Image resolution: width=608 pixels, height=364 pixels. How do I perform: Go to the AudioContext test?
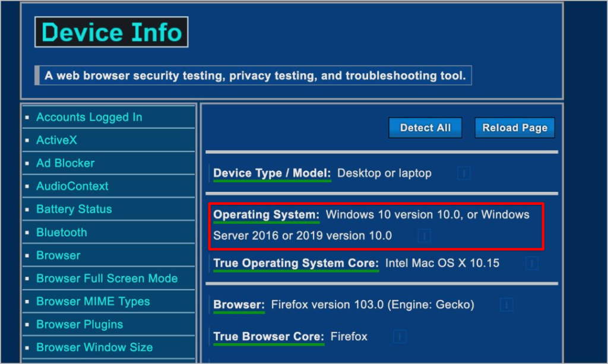72,186
